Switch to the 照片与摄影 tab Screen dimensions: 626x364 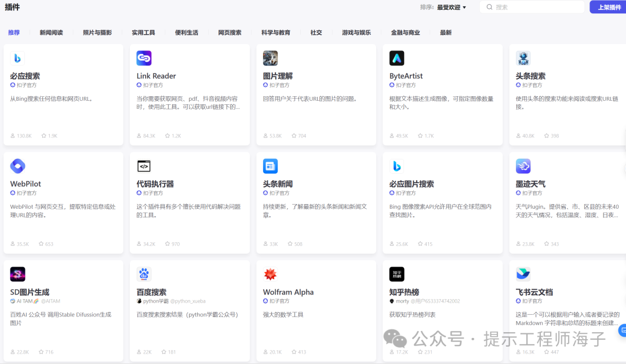(x=97, y=32)
